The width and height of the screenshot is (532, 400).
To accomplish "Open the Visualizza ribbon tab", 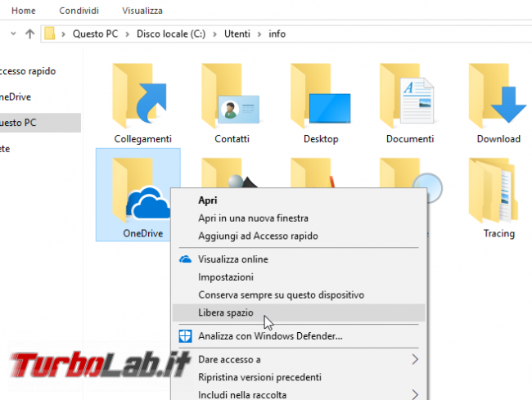I will coord(142,11).
